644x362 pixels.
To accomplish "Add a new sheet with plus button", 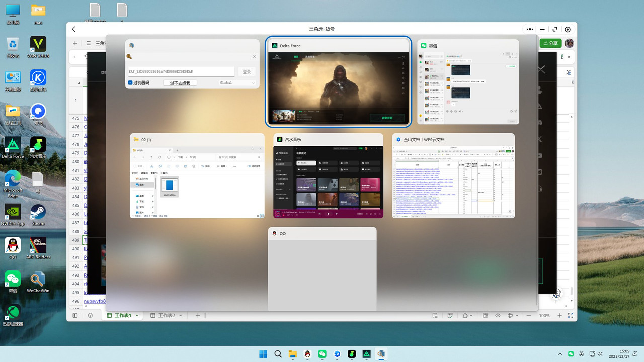I will point(198,315).
